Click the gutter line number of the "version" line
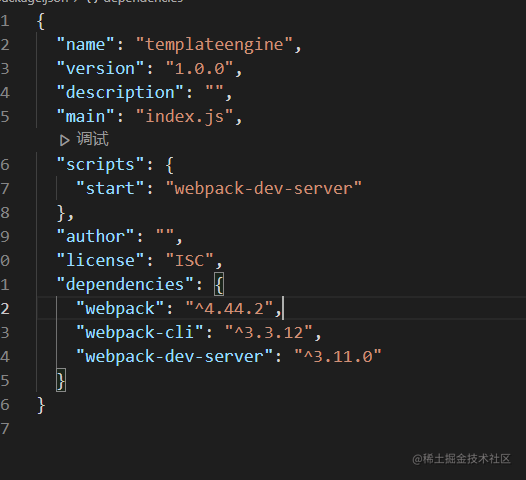The width and height of the screenshot is (526, 480). [x=5, y=69]
